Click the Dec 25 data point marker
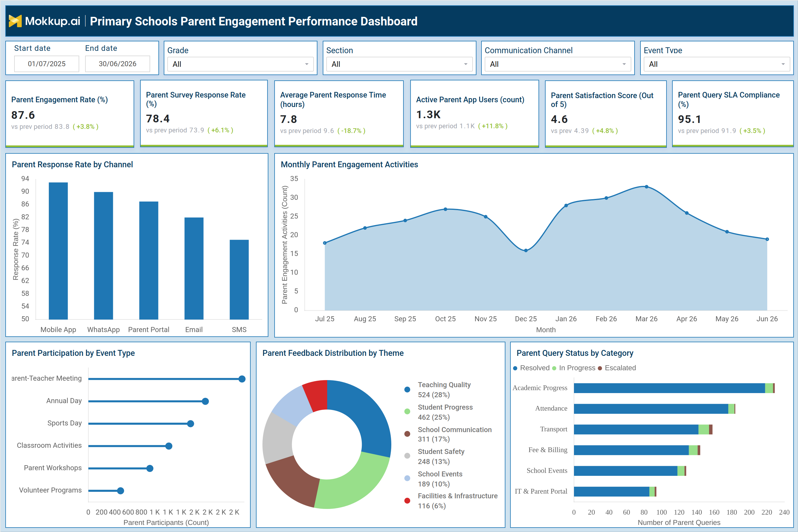 (526, 250)
